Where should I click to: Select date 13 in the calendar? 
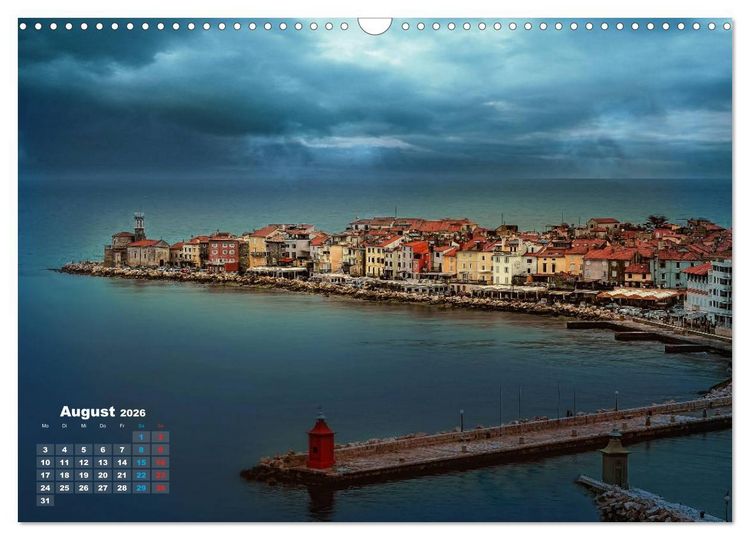coord(103,463)
